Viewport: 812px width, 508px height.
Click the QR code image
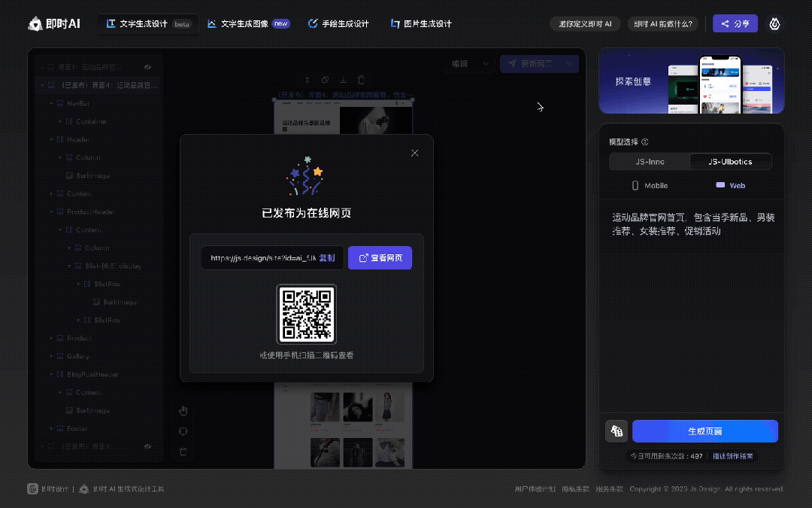[307, 314]
